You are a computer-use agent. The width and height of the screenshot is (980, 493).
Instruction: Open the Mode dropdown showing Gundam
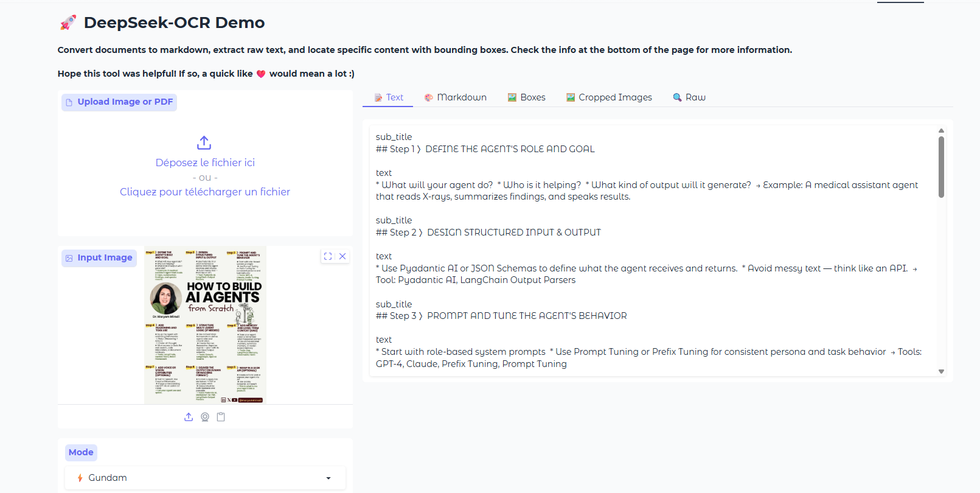tap(205, 478)
